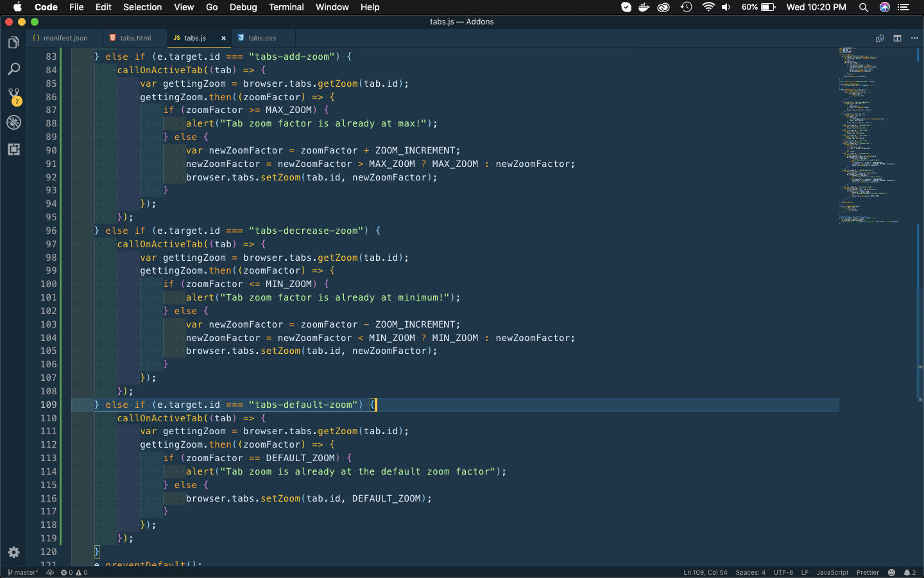Open Notification Center list icon
Screen dimensions: 924x578
(x=903, y=7)
